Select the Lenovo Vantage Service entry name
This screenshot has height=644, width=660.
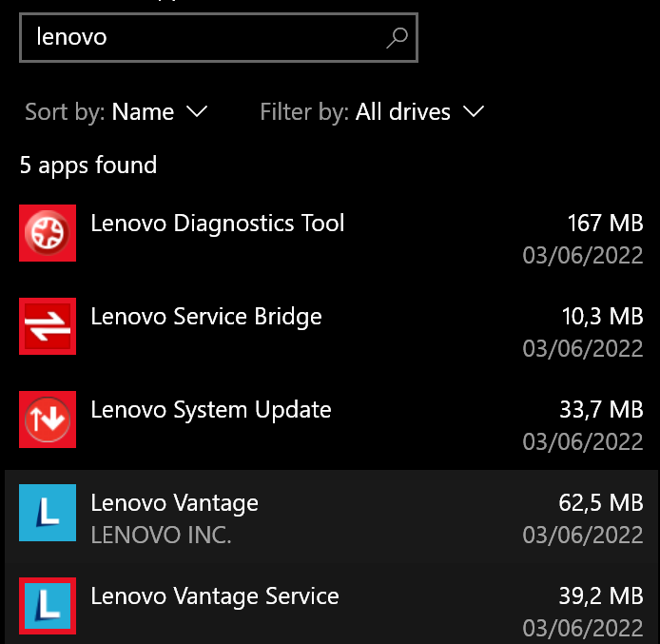click(215, 596)
